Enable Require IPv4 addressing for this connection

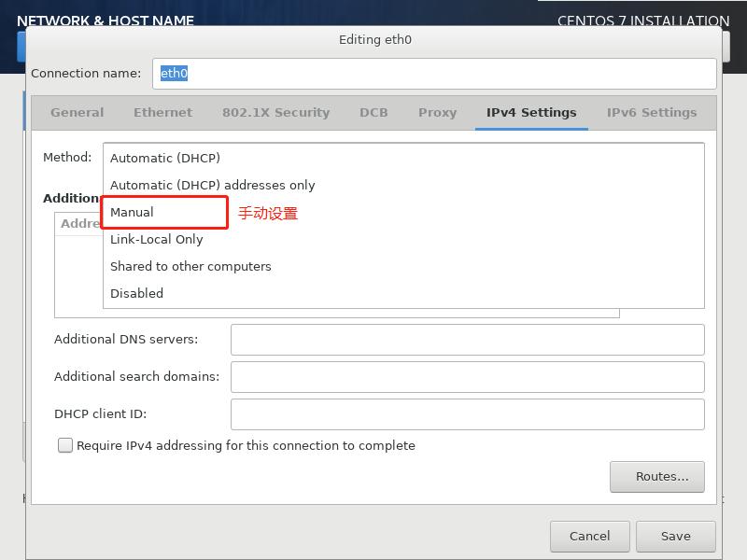point(64,445)
